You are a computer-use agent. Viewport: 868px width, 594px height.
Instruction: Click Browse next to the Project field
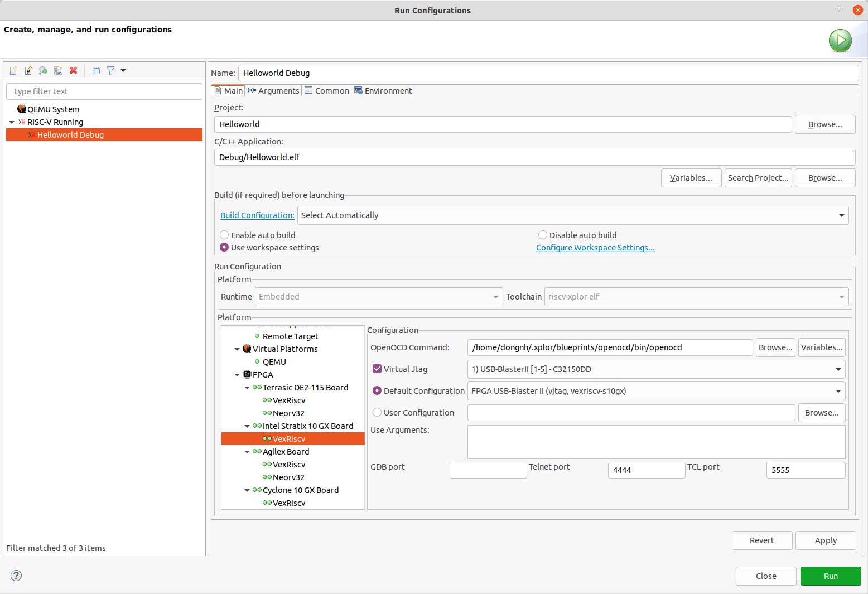[825, 124]
